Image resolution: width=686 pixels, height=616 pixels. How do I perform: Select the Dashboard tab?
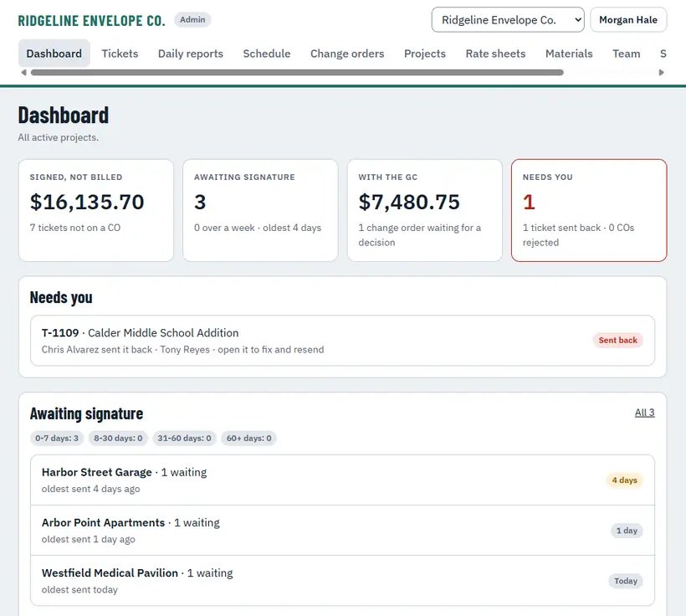click(x=54, y=54)
